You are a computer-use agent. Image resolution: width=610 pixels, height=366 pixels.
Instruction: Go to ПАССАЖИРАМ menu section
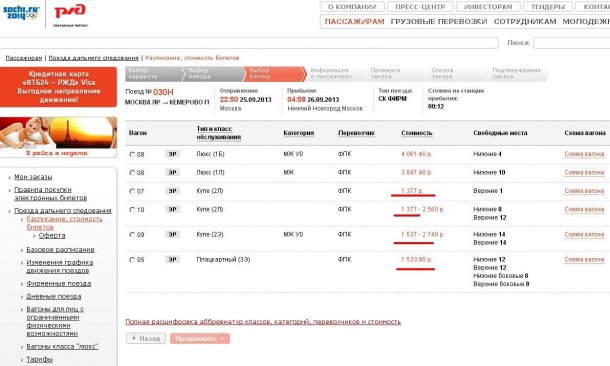pyautogui.click(x=354, y=22)
